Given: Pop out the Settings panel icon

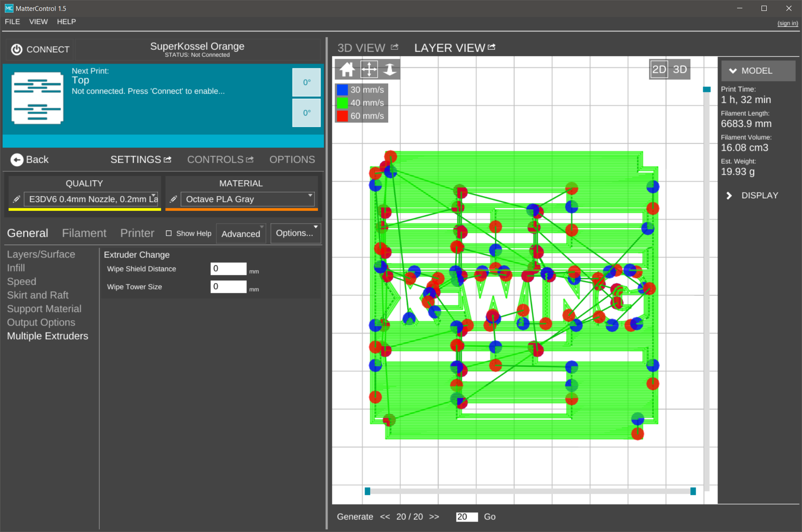Looking at the screenshot, I should pos(167,159).
